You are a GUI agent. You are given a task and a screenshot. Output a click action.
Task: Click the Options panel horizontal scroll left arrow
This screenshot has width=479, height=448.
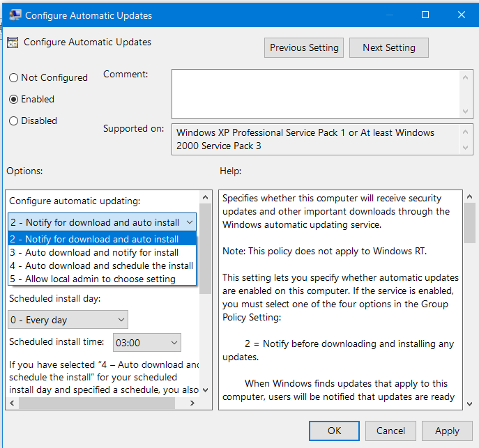(12, 403)
